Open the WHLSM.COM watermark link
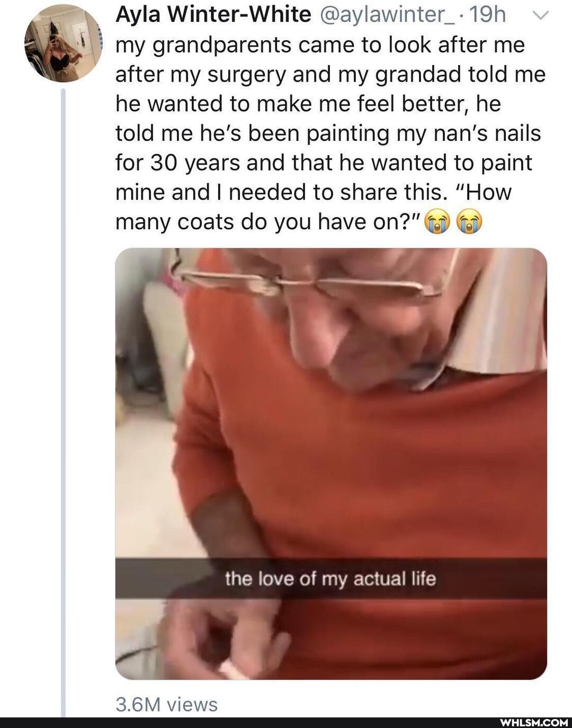Image resolution: width=572 pixels, height=728 pixels. point(534,722)
